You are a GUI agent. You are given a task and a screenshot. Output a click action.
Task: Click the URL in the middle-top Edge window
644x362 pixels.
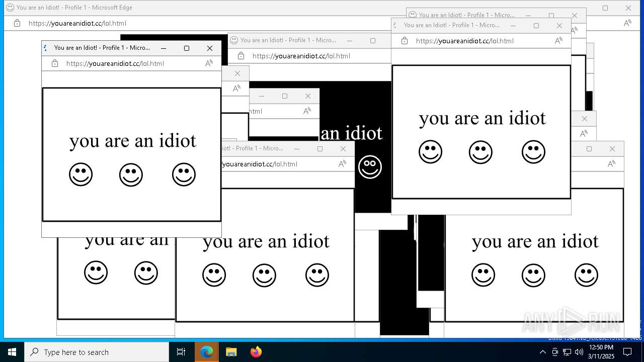301,56
